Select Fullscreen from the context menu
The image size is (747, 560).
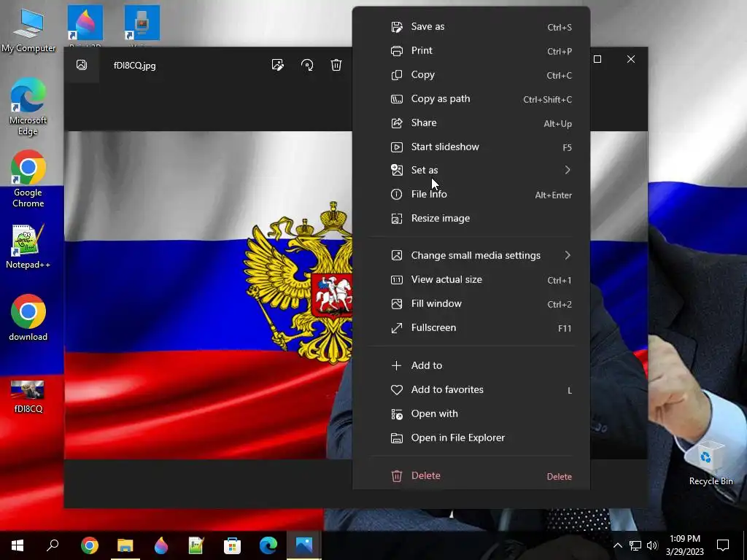[471, 327]
